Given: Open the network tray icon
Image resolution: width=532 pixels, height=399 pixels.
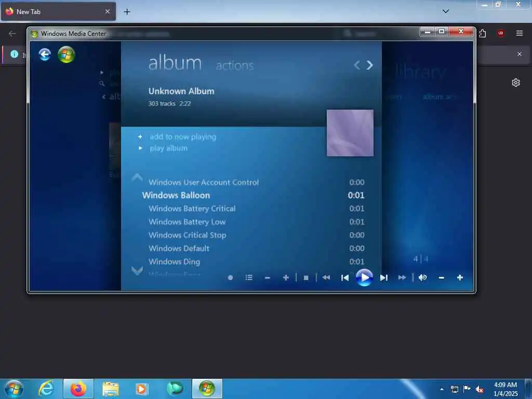Looking at the screenshot, I should click(x=455, y=389).
